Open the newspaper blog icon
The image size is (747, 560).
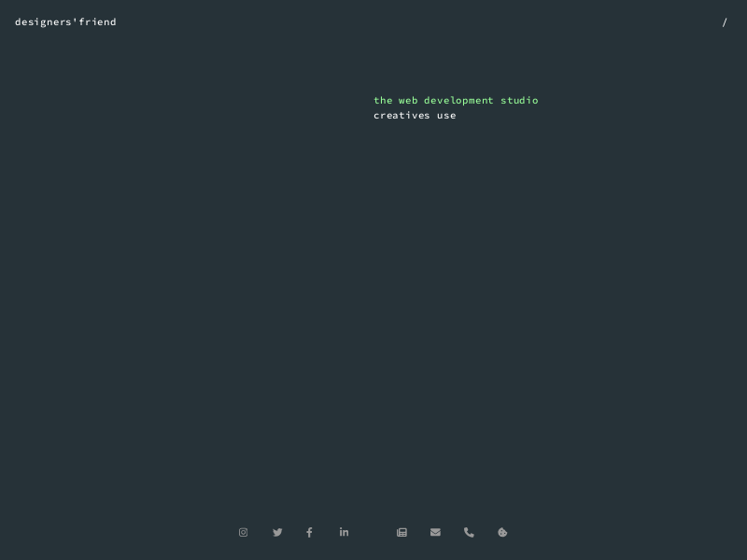(x=402, y=532)
